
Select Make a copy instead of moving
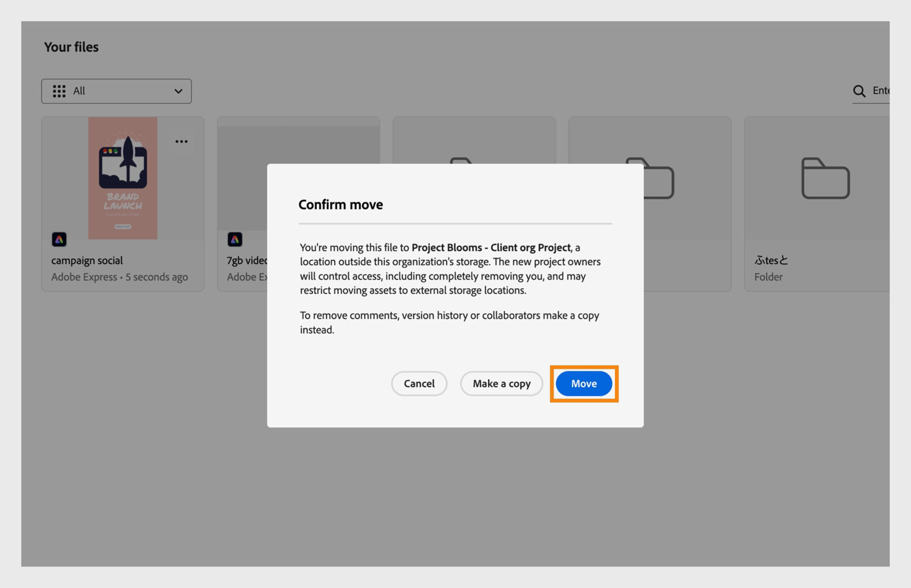point(502,384)
